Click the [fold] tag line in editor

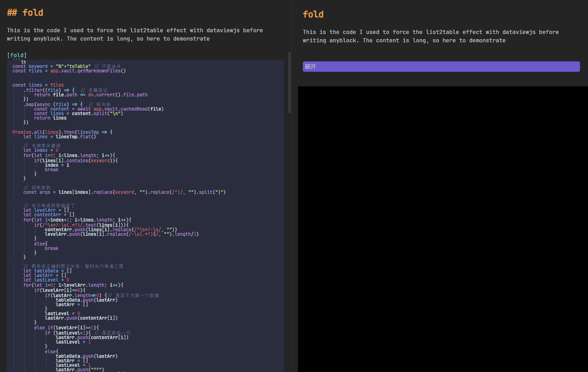[x=17, y=55]
